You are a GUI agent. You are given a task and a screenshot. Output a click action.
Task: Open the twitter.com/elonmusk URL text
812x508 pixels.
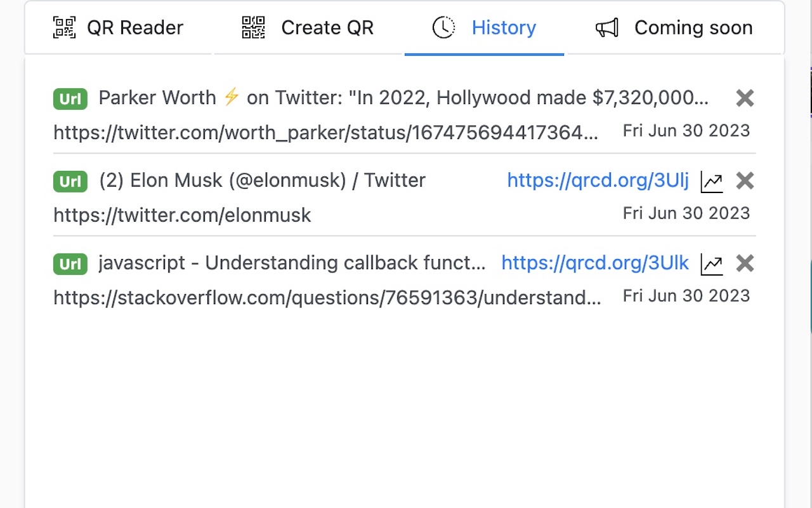tap(182, 215)
